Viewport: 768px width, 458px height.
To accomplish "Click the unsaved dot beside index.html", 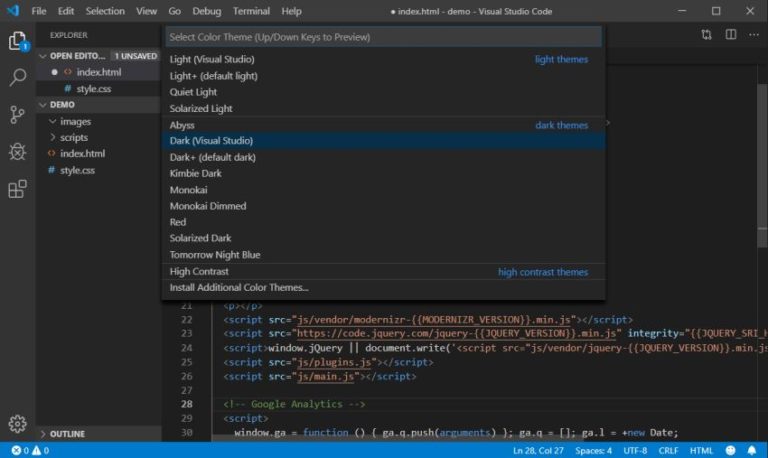I will [x=54, y=72].
